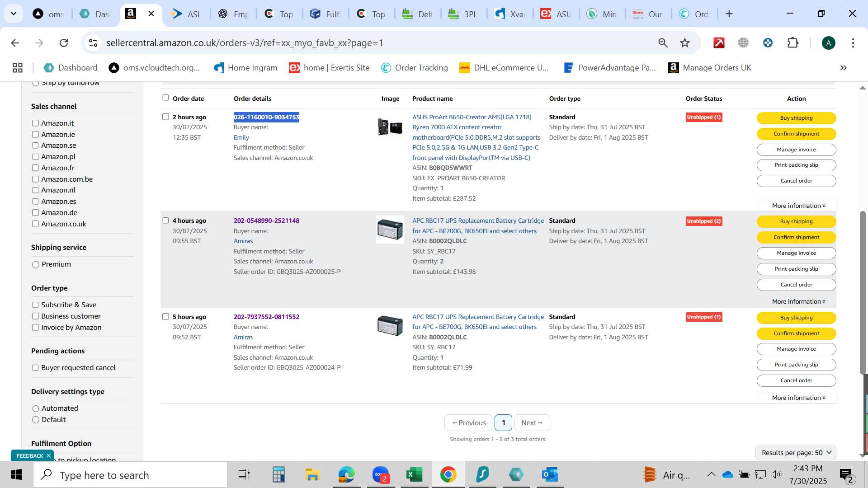Tick the Amazon.co.uk sales channel checkbox
This screenshot has width=868, height=488.
(x=35, y=224)
